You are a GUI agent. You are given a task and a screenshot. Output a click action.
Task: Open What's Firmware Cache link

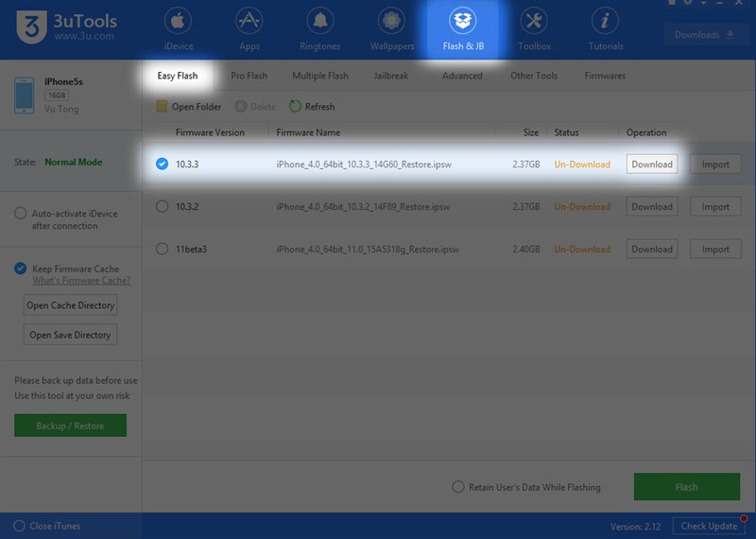[81, 281]
